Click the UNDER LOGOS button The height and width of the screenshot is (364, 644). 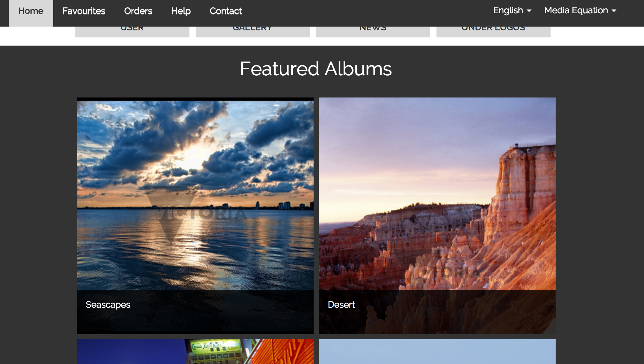pyautogui.click(x=493, y=31)
